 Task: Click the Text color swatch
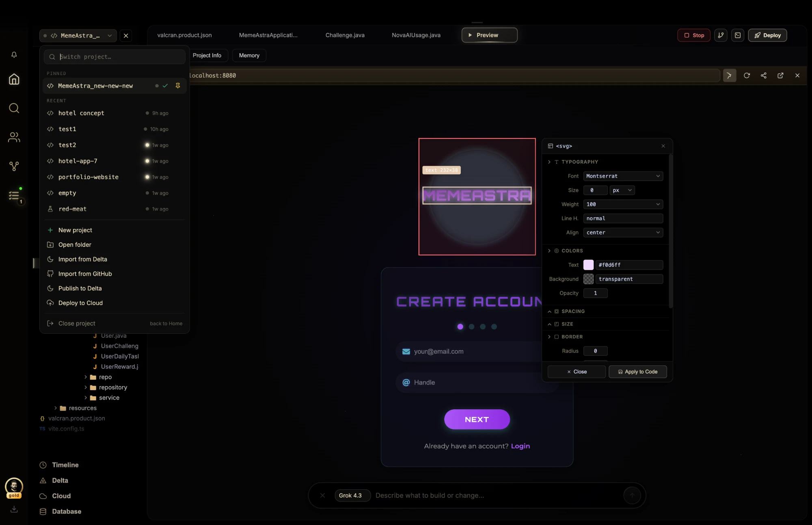pos(588,265)
